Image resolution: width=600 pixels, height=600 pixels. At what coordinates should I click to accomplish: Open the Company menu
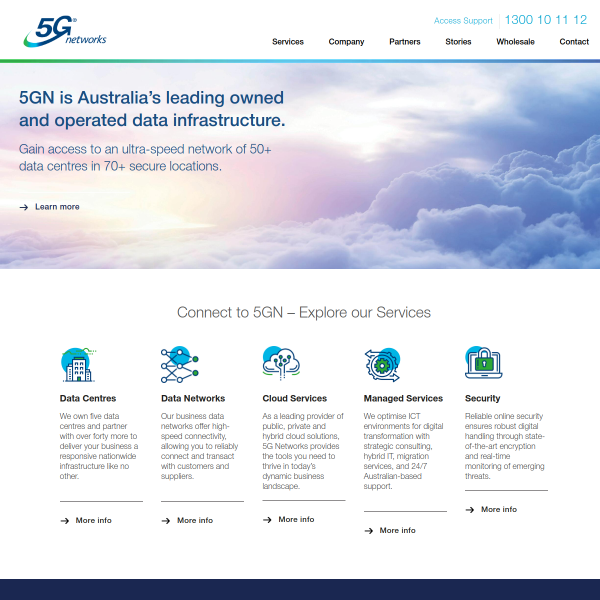[x=346, y=42]
